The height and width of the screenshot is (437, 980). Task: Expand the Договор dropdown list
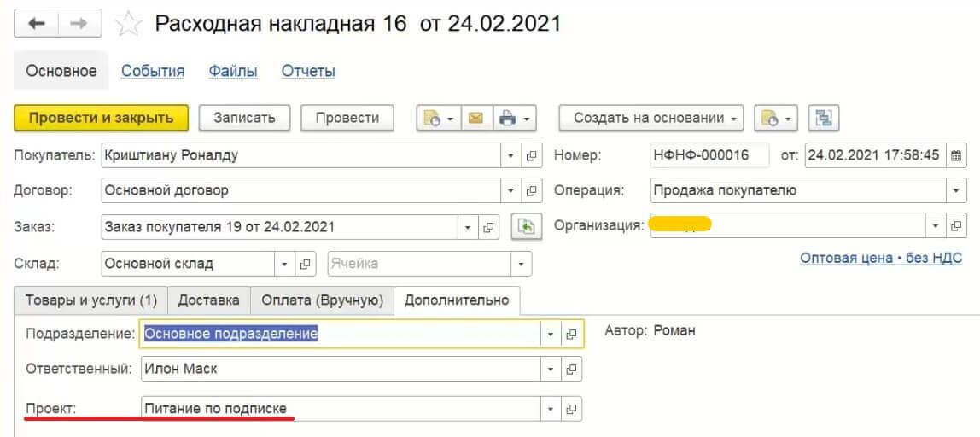(510, 190)
